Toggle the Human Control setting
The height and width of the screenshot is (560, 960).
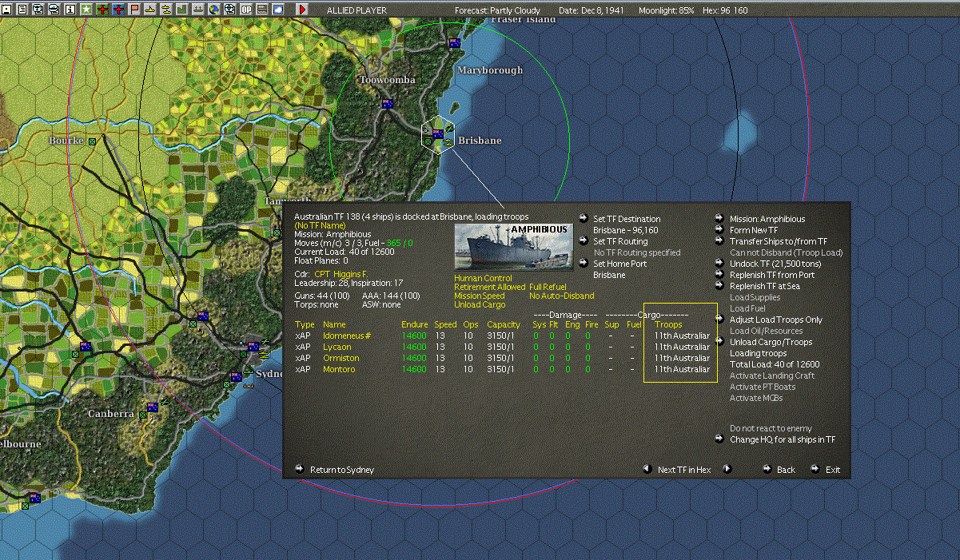click(484, 278)
